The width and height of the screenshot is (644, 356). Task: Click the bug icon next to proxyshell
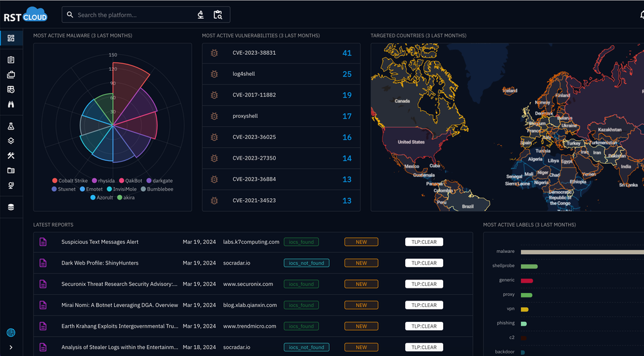click(x=214, y=117)
